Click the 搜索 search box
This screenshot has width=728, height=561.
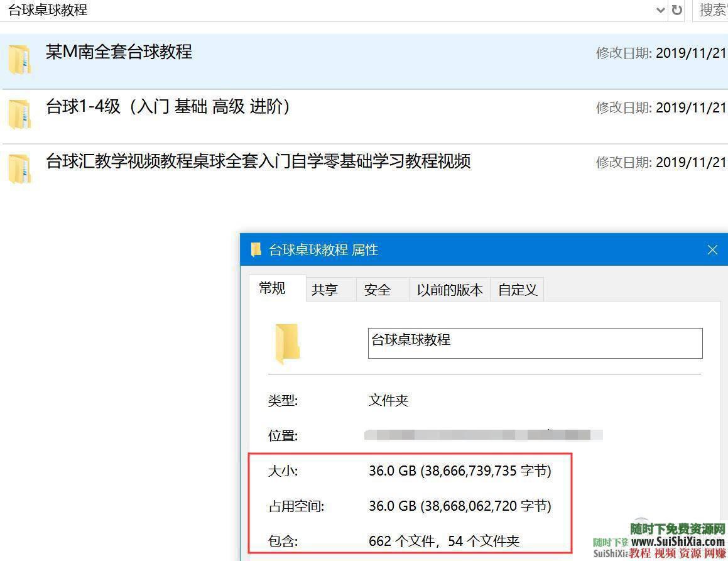(x=713, y=10)
